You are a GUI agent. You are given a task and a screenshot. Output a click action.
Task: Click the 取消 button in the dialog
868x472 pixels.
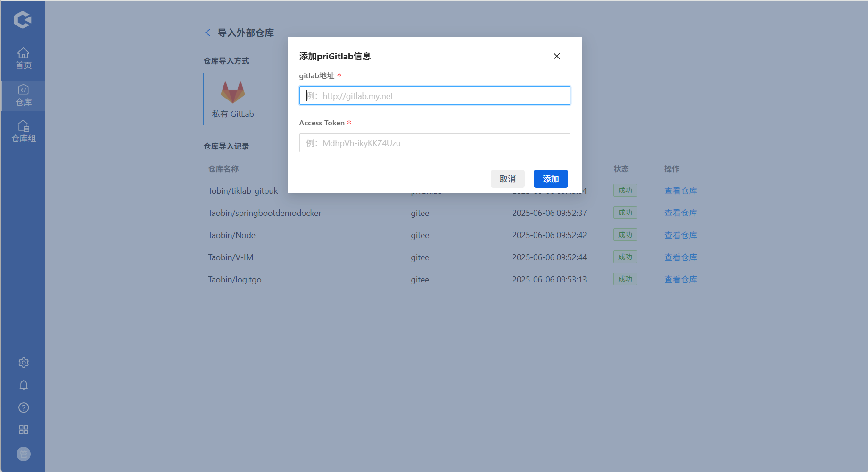click(x=507, y=179)
